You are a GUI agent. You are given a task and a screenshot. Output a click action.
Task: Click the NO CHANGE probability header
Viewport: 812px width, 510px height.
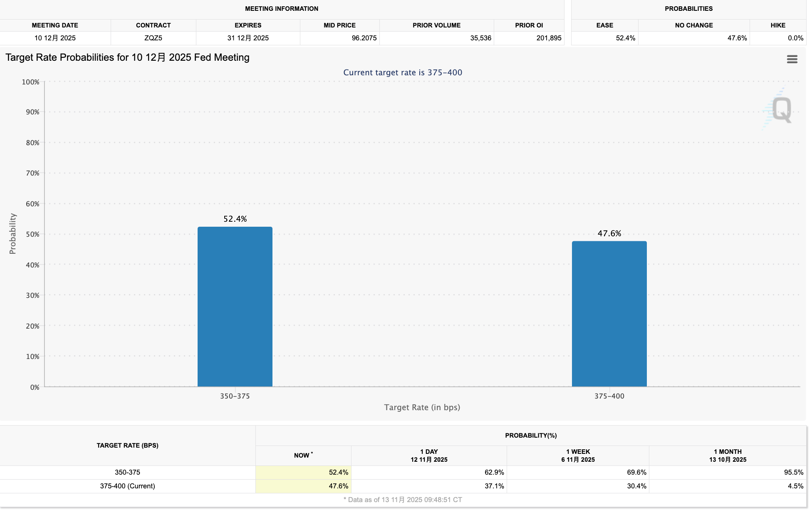tap(693, 25)
